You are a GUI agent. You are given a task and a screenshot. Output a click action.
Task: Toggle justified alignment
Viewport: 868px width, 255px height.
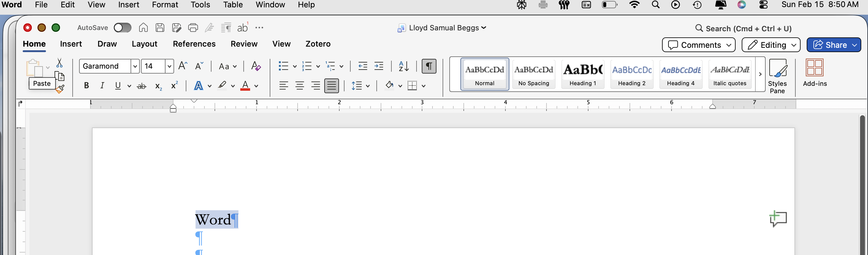click(332, 86)
